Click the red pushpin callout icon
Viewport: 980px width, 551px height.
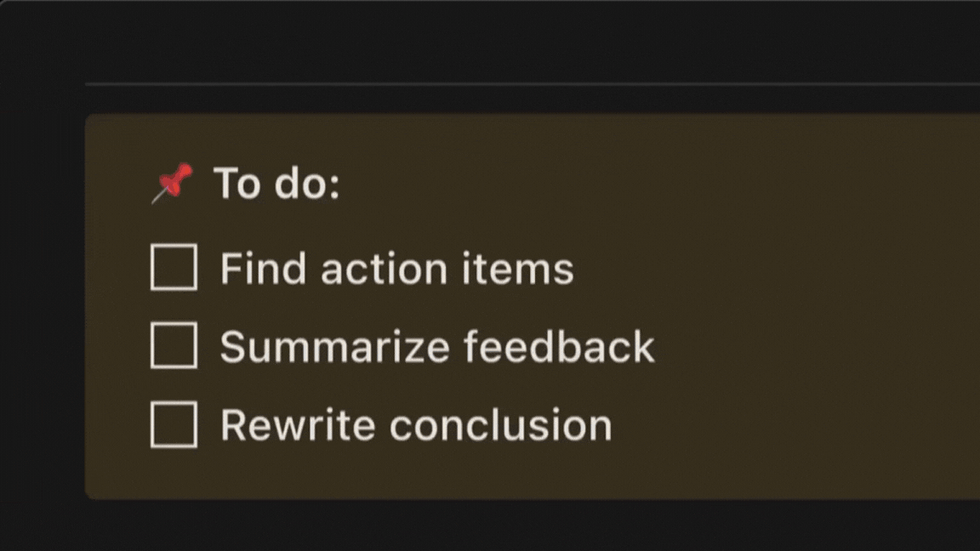173,183
